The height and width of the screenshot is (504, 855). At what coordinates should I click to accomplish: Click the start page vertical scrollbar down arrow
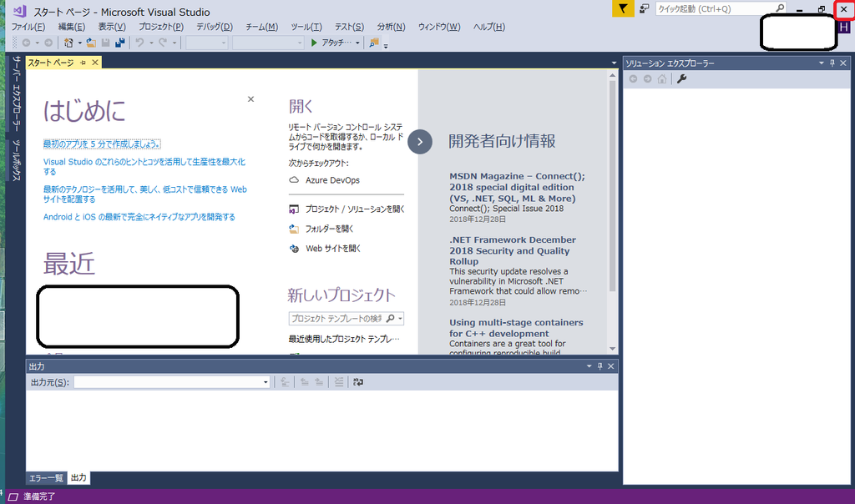[x=612, y=349]
